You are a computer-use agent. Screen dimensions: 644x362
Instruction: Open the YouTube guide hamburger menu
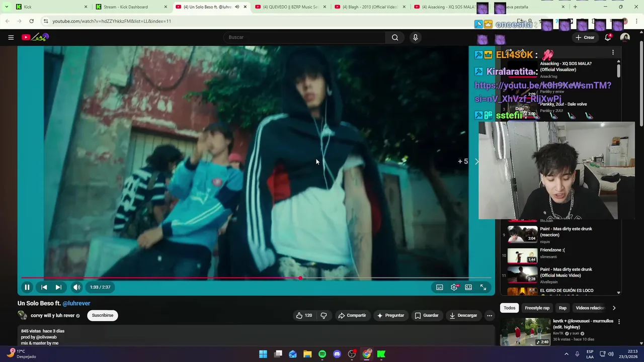11,37
